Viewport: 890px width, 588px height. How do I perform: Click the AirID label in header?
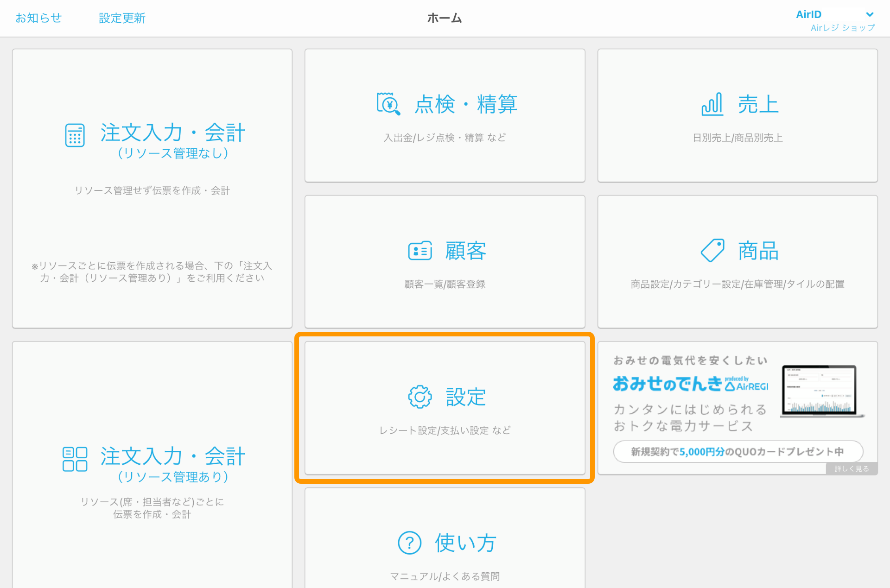[x=808, y=14]
